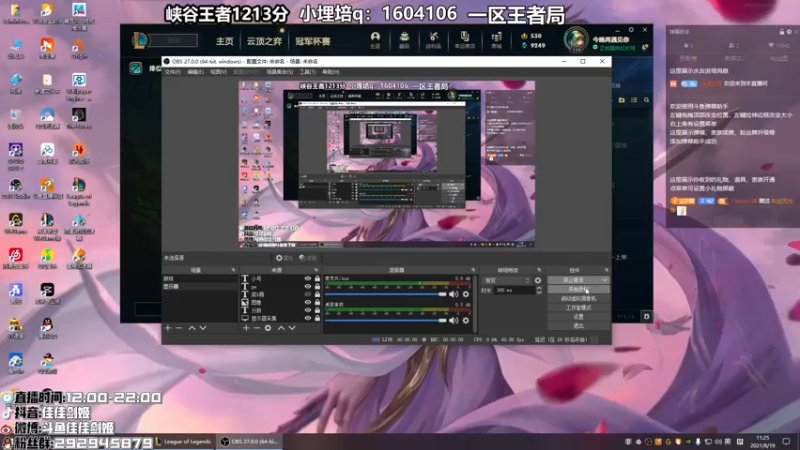The height and width of the screenshot is (450, 800).
Task: Open the filters button in source toolbar
Action: click(308, 258)
